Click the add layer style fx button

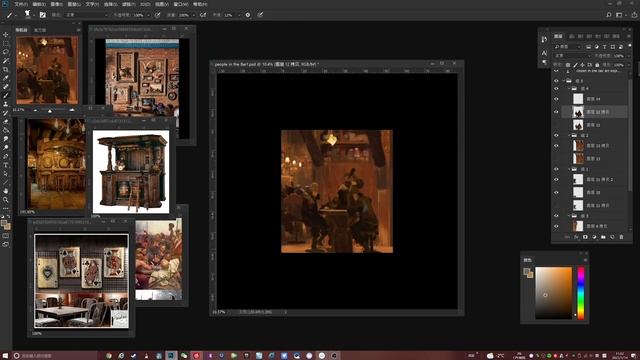click(576, 237)
